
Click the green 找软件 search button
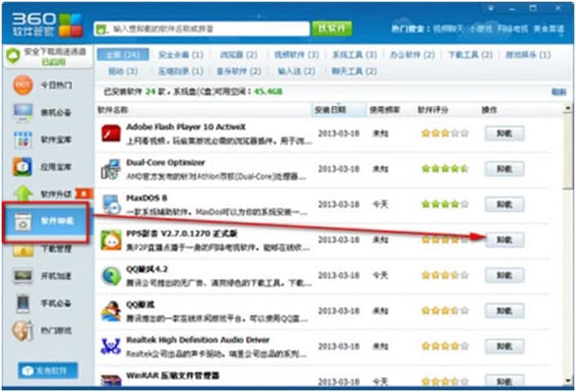(x=332, y=29)
